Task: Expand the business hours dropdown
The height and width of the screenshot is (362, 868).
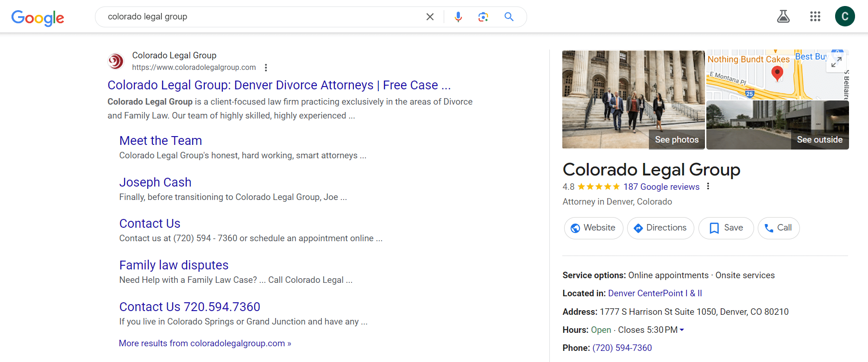Action: (x=682, y=330)
